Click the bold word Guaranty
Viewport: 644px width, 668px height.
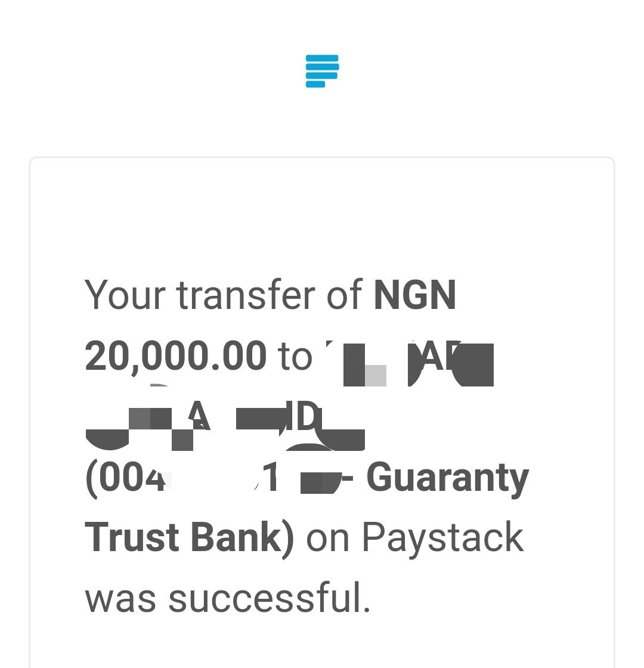[448, 478]
